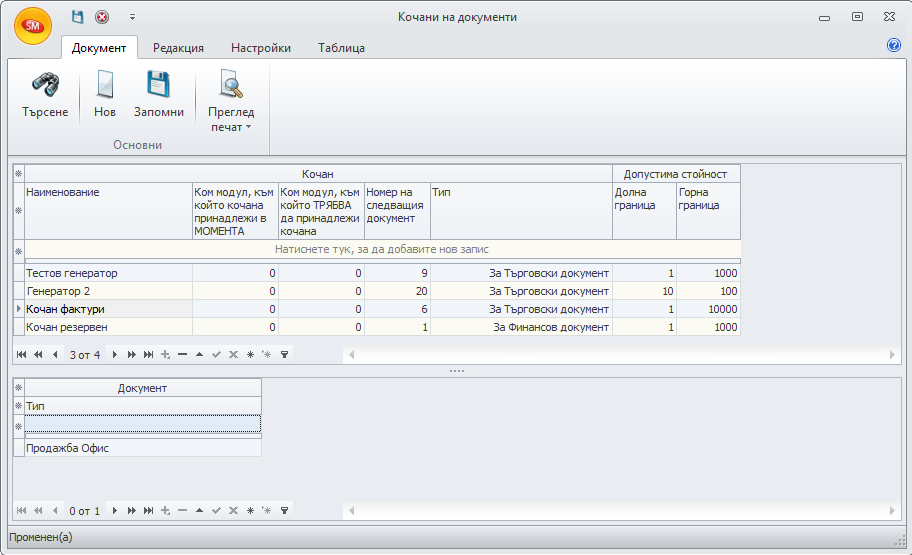Viewport: 912px width, 555px height.
Task: Click the Кочан band header
Action: click(318, 174)
